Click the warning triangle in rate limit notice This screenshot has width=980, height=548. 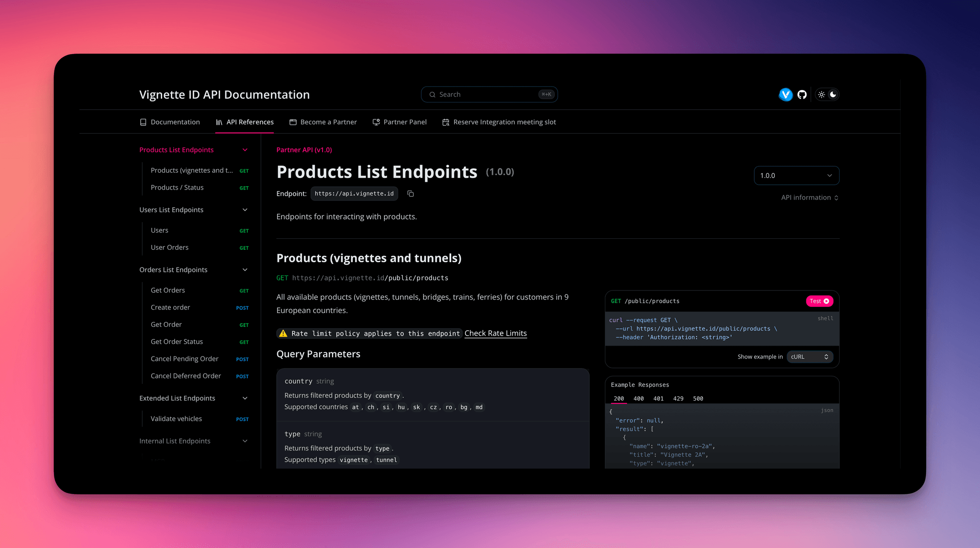(283, 333)
